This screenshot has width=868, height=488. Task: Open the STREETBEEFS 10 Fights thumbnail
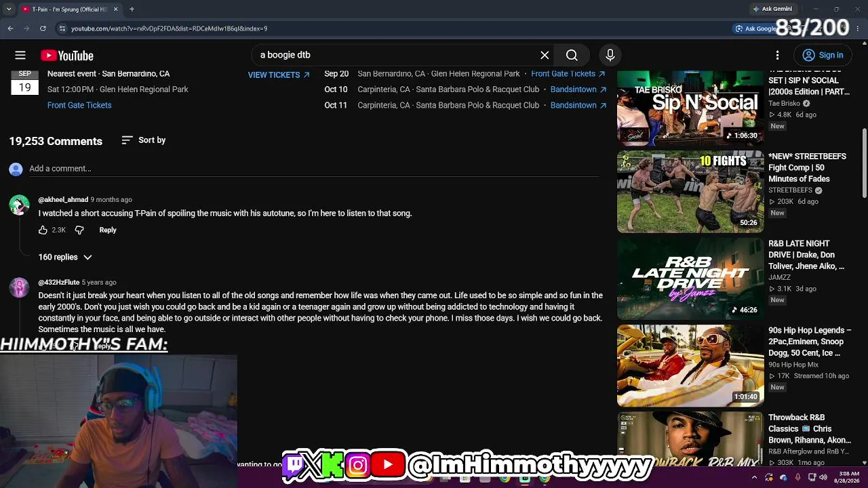[x=690, y=192]
